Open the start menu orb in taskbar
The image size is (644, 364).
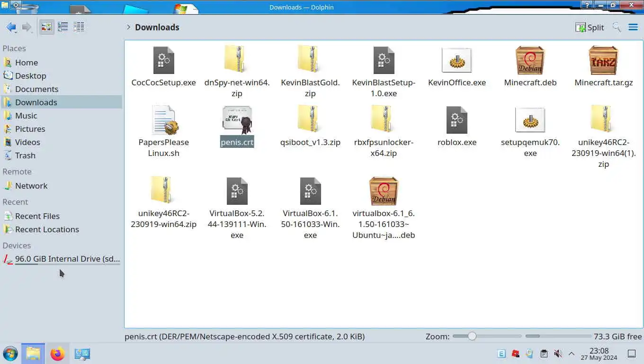tap(10, 354)
